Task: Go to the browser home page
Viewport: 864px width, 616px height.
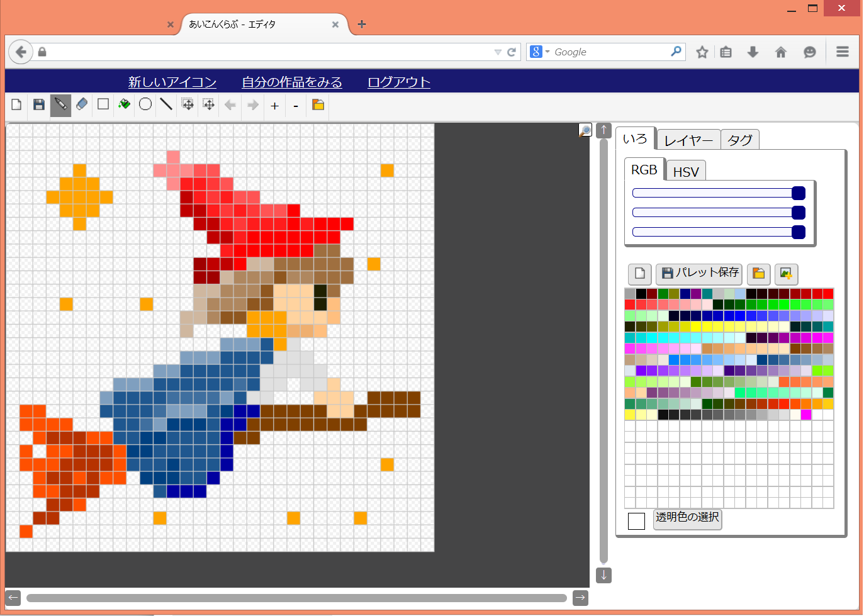Action: pyautogui.click(x=781, y=52)
